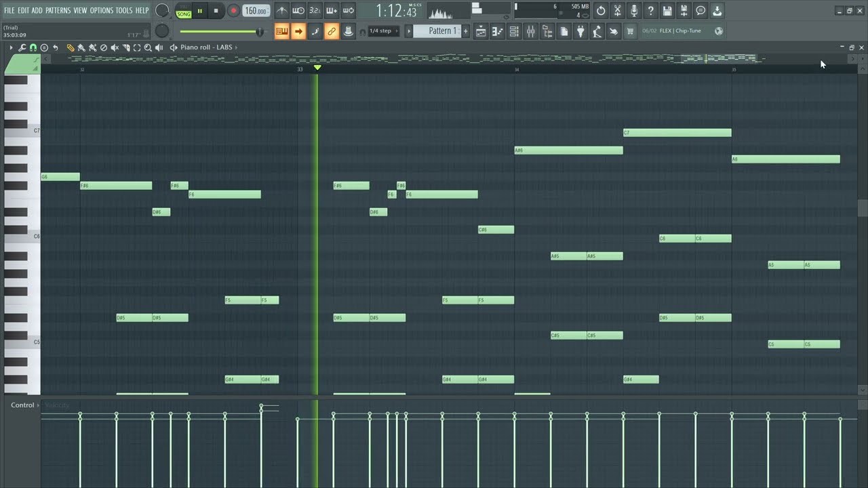868x488 pixels.
Task: Open the FILE menu
Action: click(9, 10)
